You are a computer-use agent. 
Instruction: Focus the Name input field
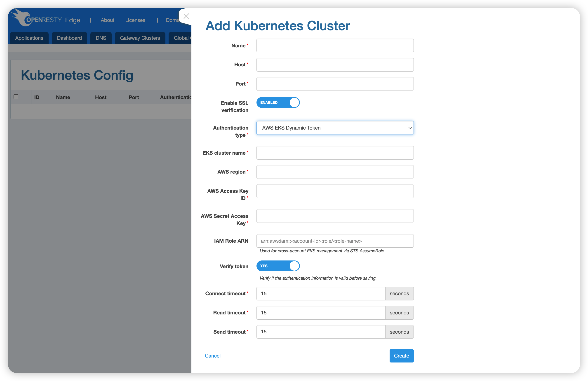pos(334,46)
